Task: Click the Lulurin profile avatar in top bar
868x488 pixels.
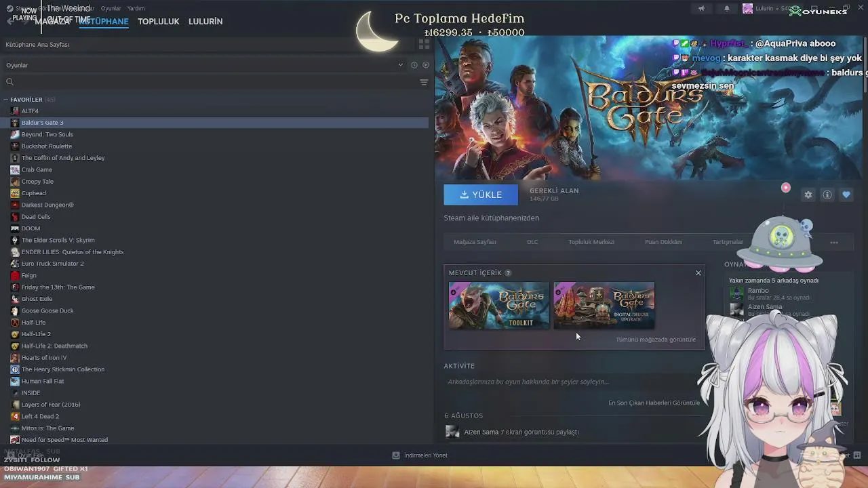Action: coord(747,9)
